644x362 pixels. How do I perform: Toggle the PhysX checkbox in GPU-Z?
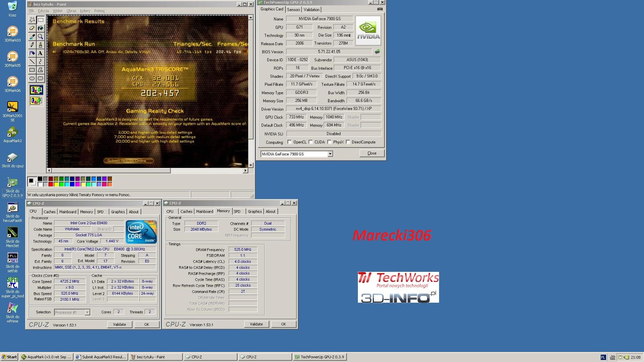[x=330, y=142]
